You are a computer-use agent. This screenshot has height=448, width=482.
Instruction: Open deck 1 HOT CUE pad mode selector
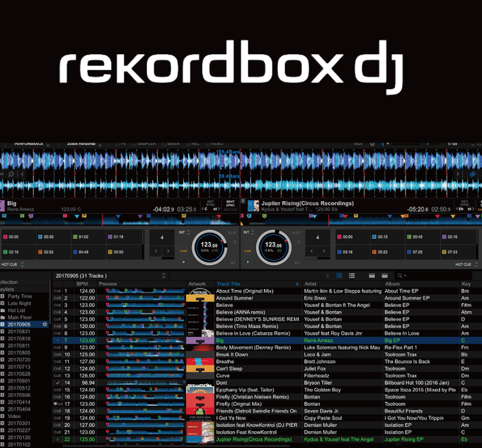12,264
